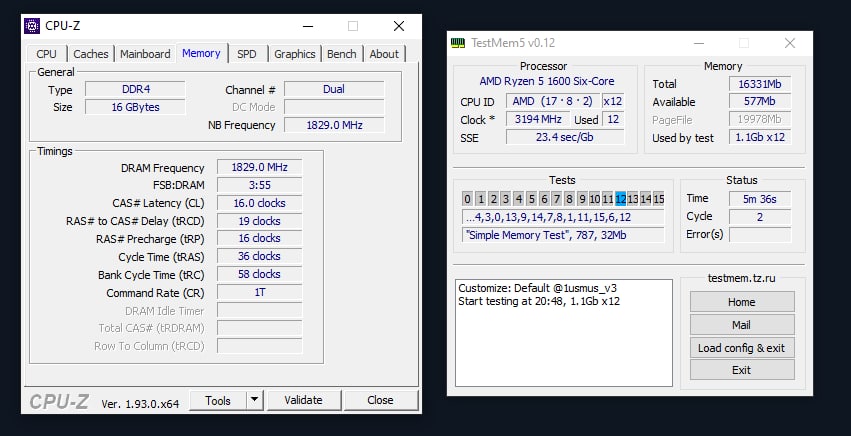Viewport: 851px width, 436px height.
Task: Click test number 9 box
Action: (x=582, y=199)
